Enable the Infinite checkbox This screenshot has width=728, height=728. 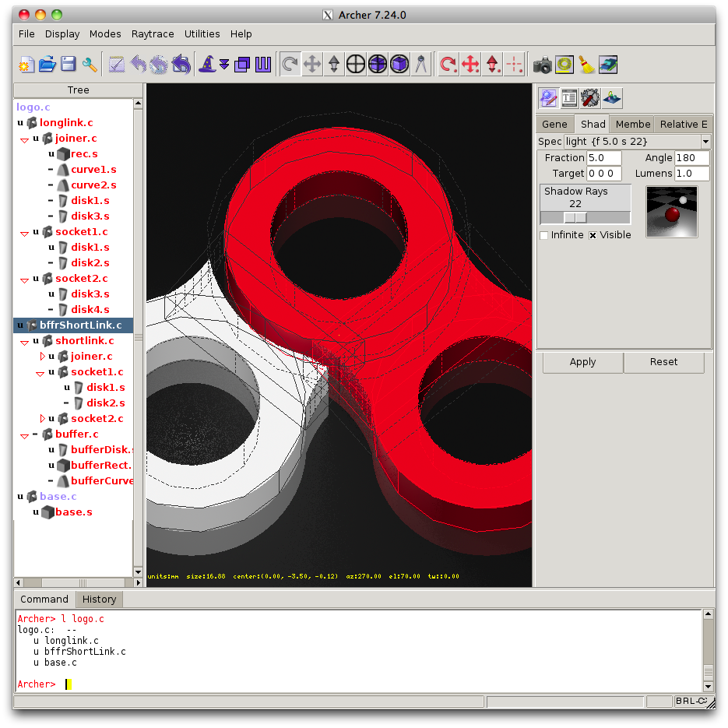[544, 235]
